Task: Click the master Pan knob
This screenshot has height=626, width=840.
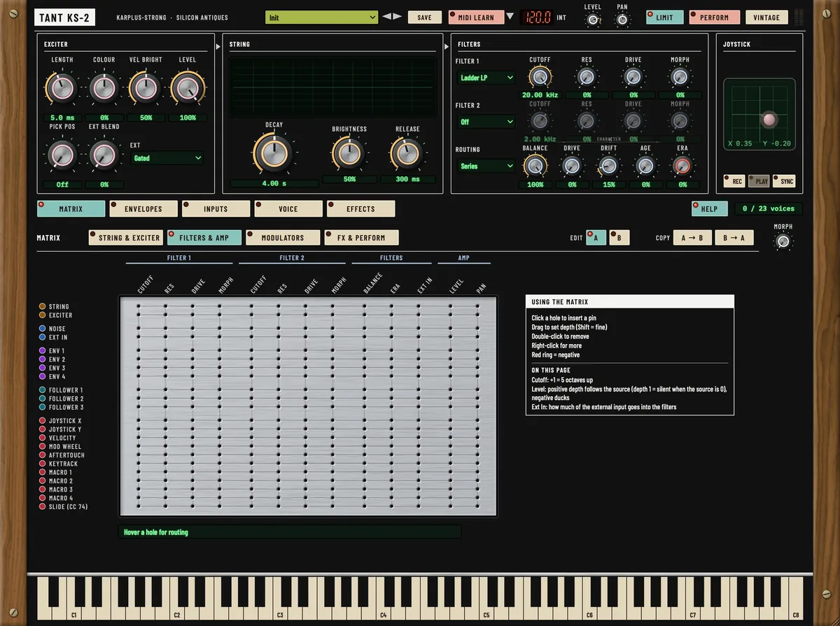Action: coord(622,20)
